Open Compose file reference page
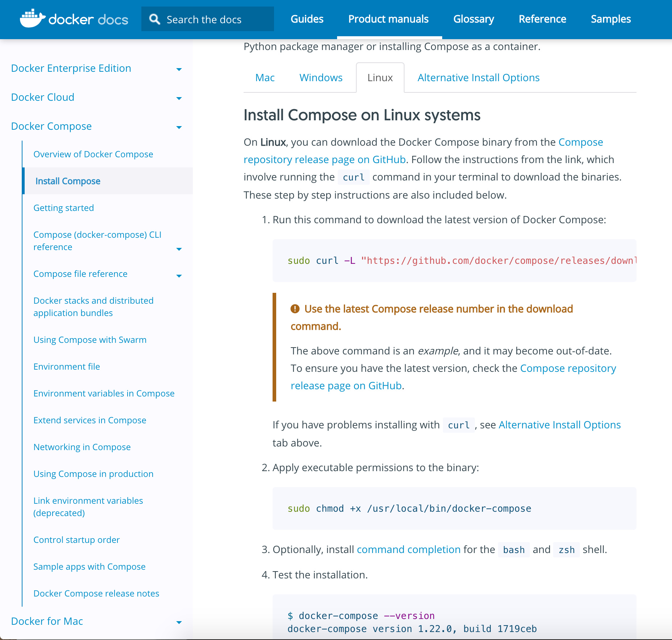 pos(80,274)
